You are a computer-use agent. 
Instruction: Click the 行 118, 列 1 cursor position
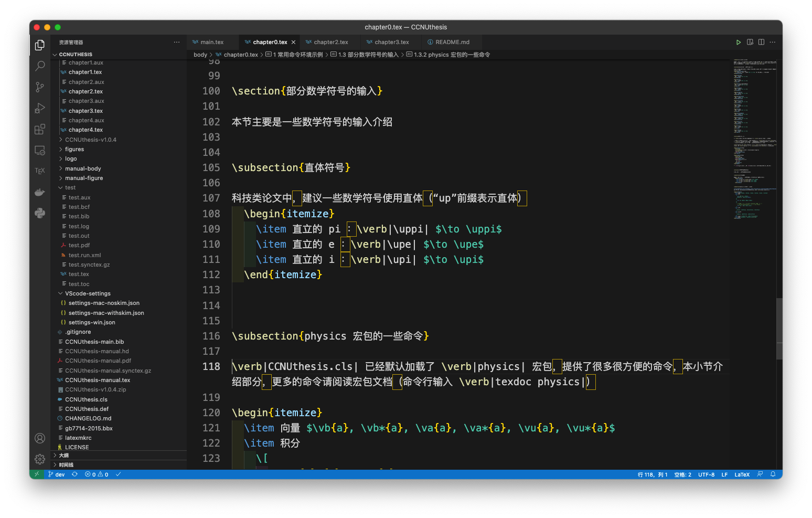pyautogui.click(x=653, y=474)
